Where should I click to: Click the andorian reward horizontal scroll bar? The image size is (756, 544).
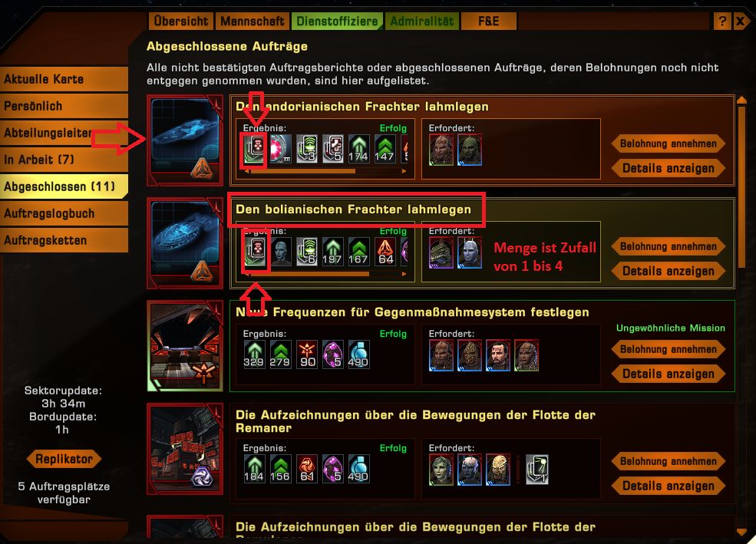tap(325, 171)
